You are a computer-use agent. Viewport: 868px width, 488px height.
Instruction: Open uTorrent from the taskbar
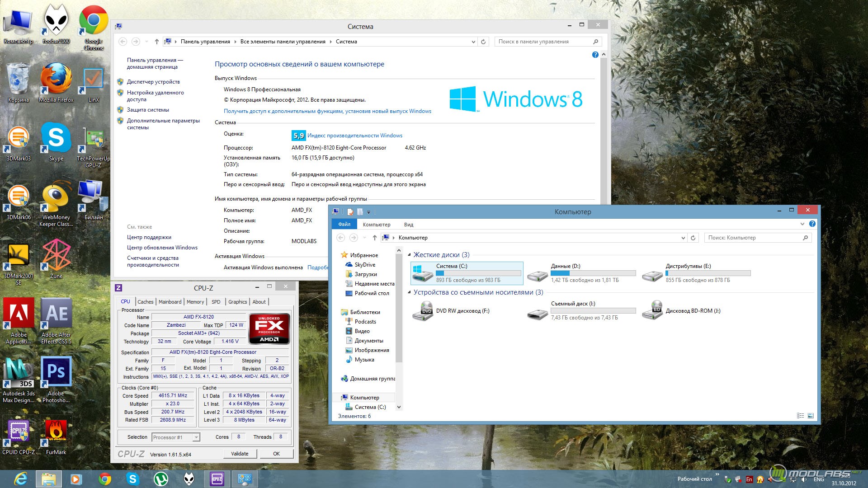point(161,479)
